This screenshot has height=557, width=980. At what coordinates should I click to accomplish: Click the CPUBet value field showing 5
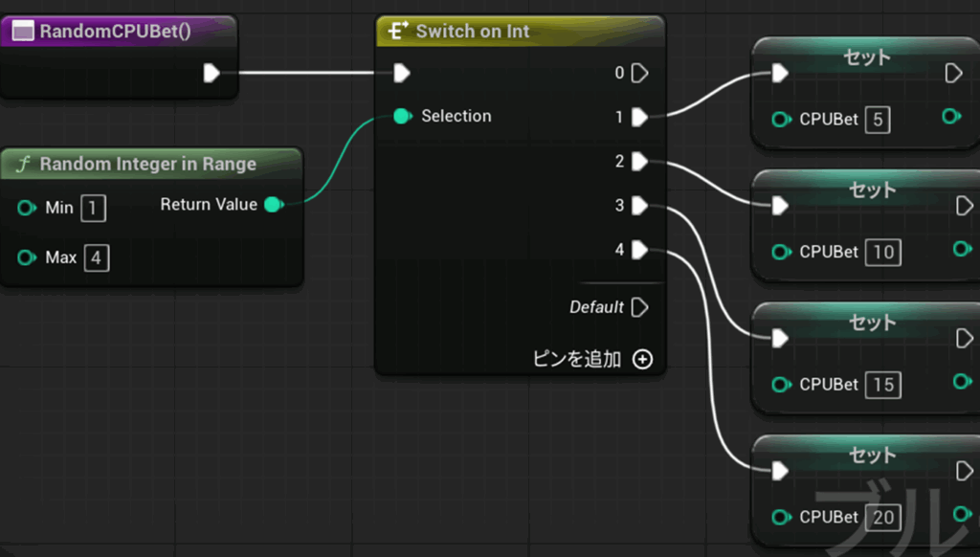tap(877, 121)
